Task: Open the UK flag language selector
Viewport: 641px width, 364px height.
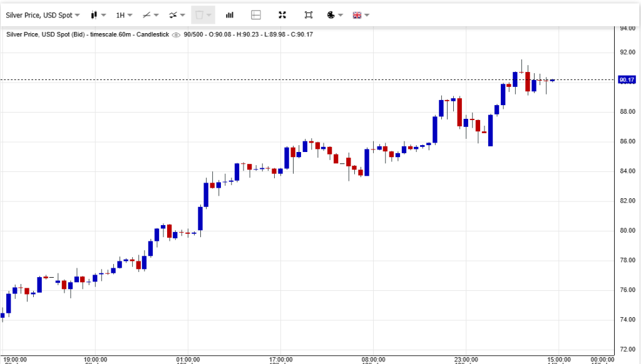Action: coord(357,14)
